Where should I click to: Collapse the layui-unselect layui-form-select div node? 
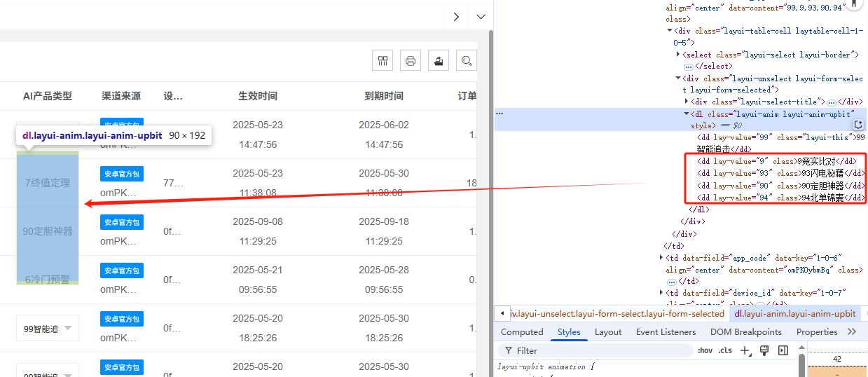tap(678, 78)
